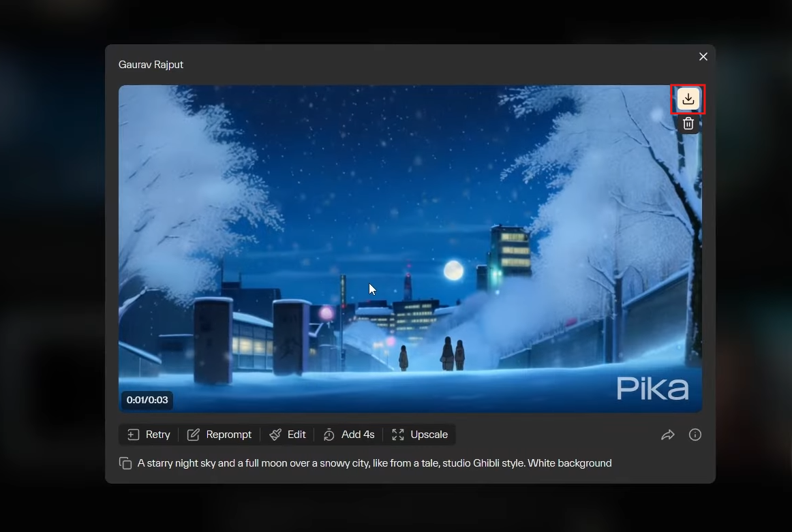Click the creator name Gaurav Rajput
The width and height of the screenshot is (792, 532).
(151, 64)
